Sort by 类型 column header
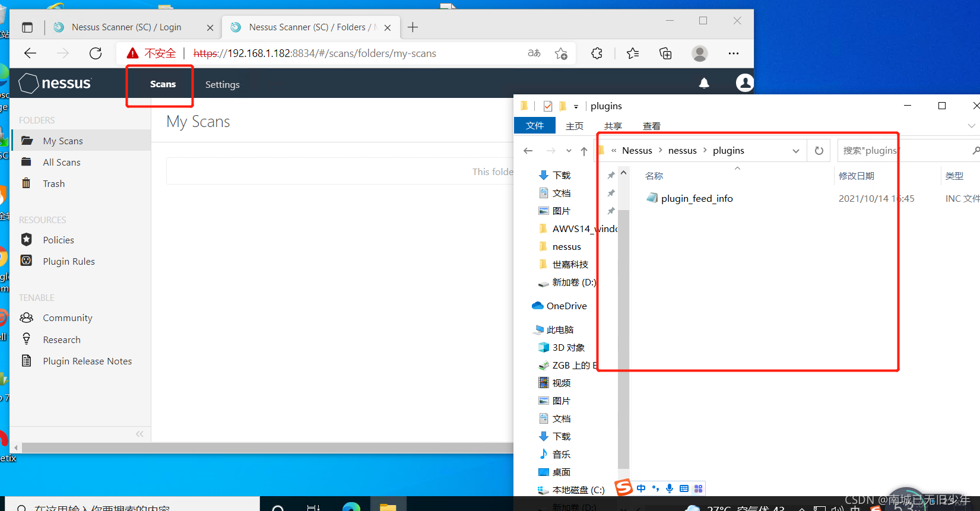Screen dimensions: 980x511 [954, 176]
